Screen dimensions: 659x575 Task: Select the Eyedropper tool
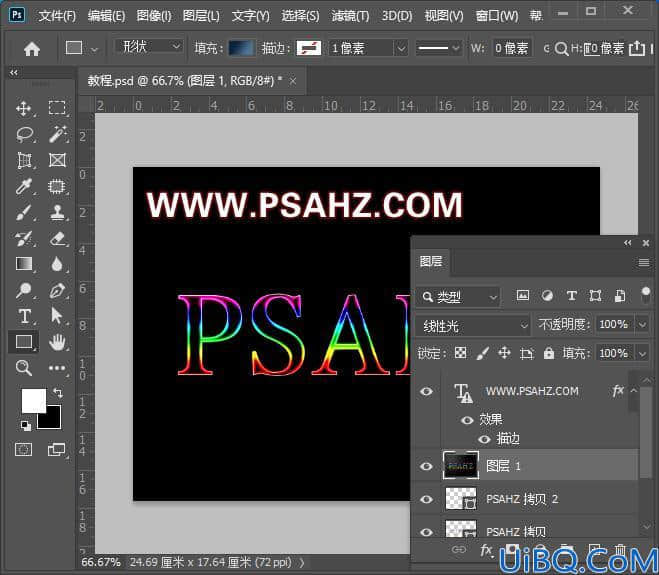tap(24, 186)
